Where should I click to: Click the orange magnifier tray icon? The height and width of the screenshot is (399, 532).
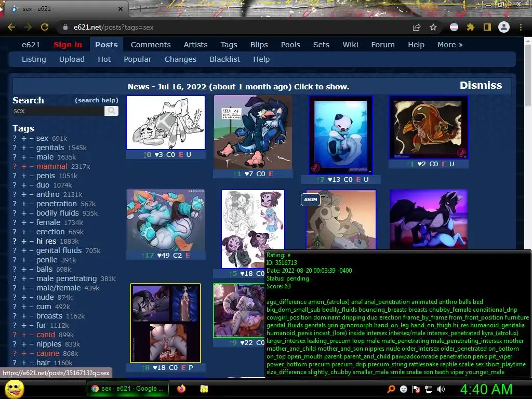pos(391,389)
